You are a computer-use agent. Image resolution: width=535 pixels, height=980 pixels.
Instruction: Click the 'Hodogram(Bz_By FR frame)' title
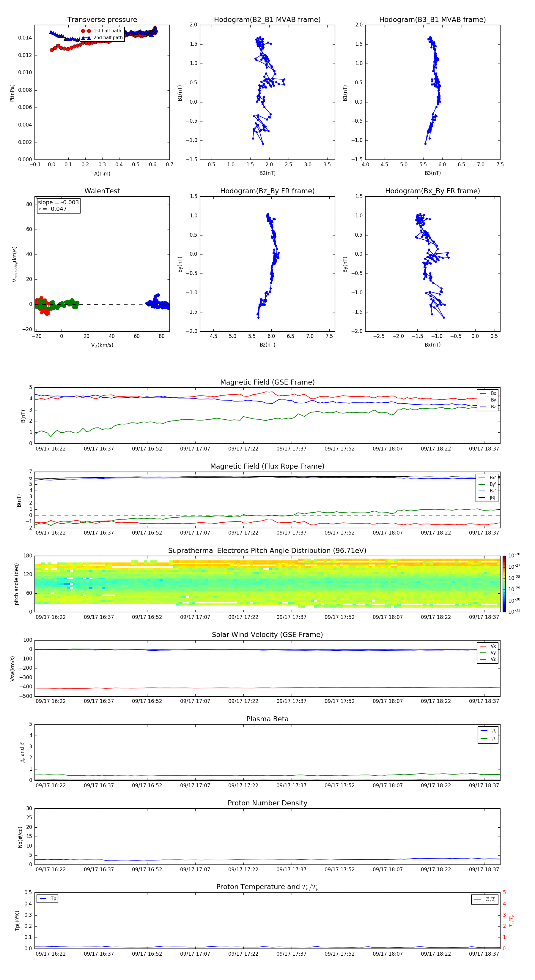pos(267,191)
